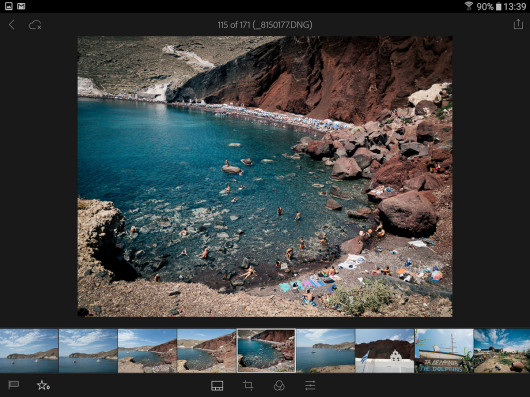Select the fourth thumbnail showing cove and red cliff
Image resolution: width=530 pixels, height=397 pixels.
(207, 351)
